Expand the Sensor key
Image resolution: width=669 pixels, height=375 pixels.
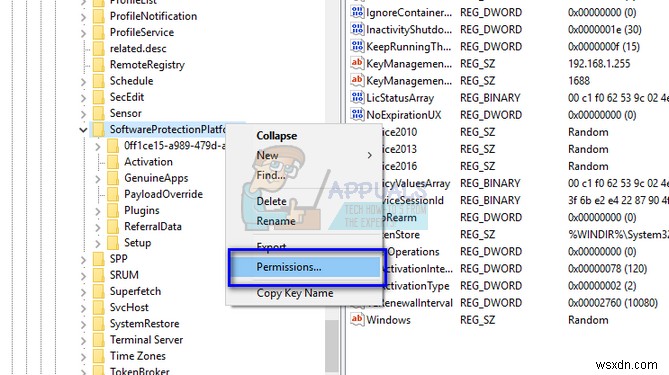tap(84, 114)
